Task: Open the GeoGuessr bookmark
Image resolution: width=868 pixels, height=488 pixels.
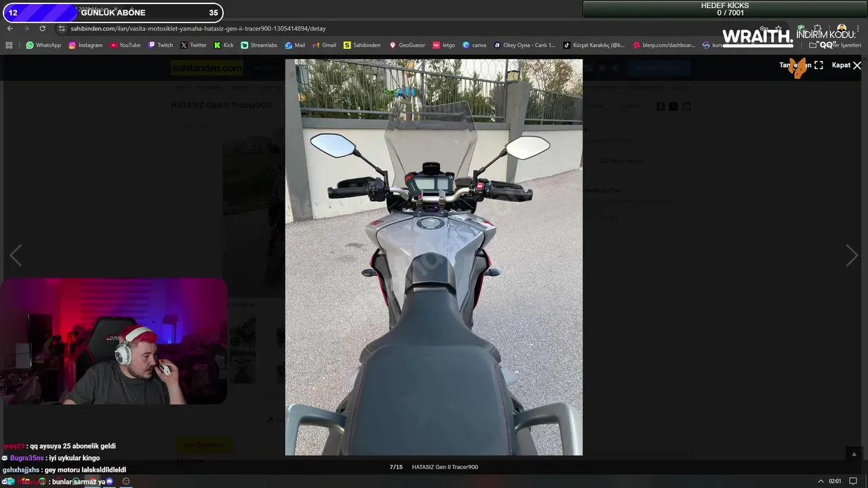Action: [407, 45]
